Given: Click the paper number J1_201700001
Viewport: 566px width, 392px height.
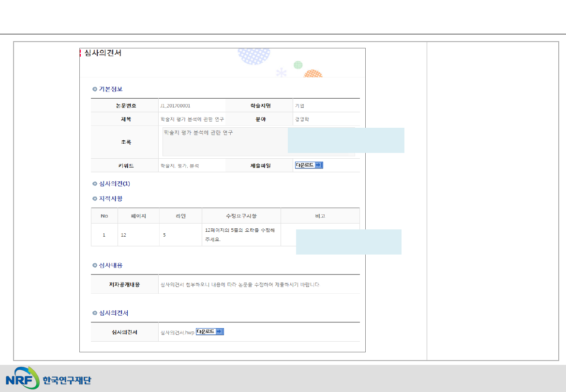Looking at the screenshot, I should point(179,106).
